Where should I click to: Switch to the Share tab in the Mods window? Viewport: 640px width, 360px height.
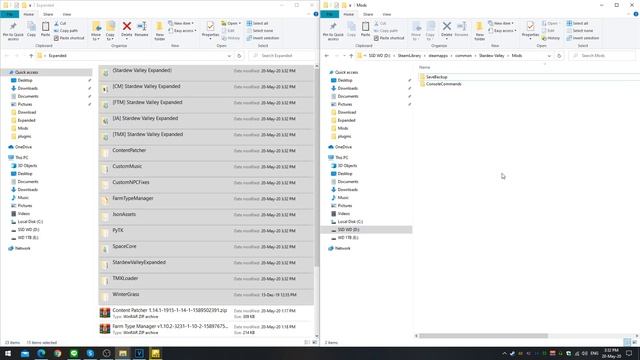(368, 14)
